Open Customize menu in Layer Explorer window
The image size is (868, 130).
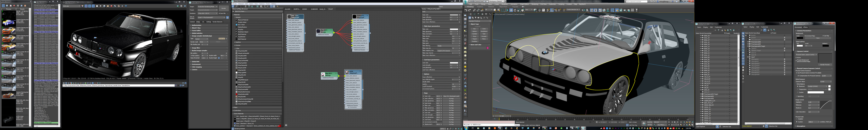[718, 27]
